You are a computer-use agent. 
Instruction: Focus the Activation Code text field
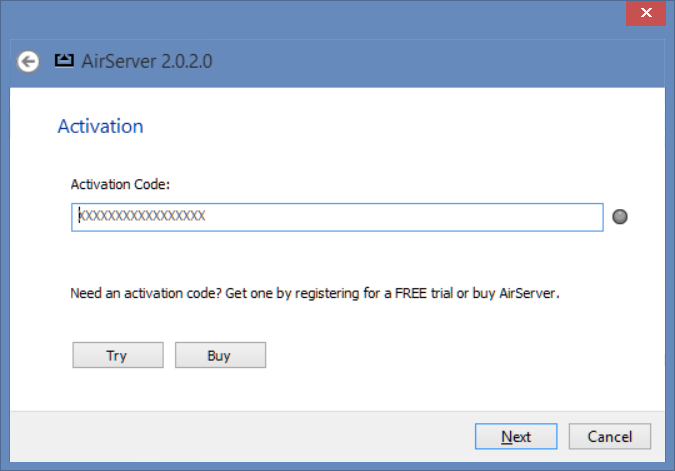pyautogui.click(x=337, y=217)
